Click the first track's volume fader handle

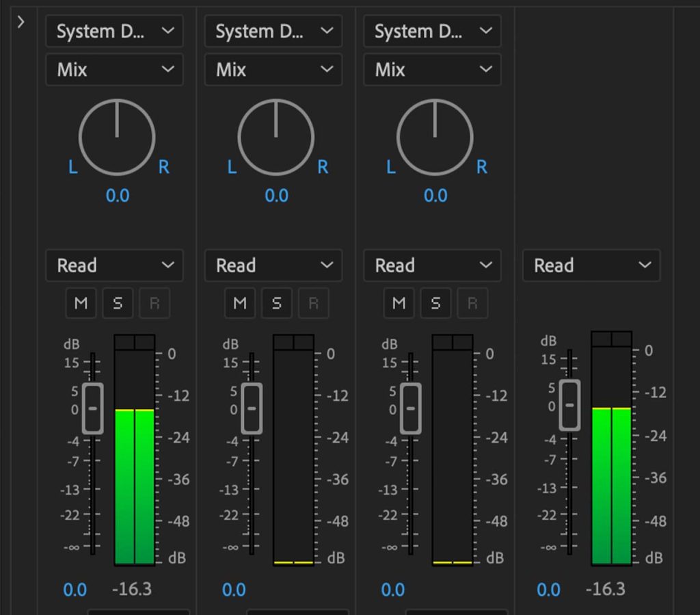(x=93, y=408)
